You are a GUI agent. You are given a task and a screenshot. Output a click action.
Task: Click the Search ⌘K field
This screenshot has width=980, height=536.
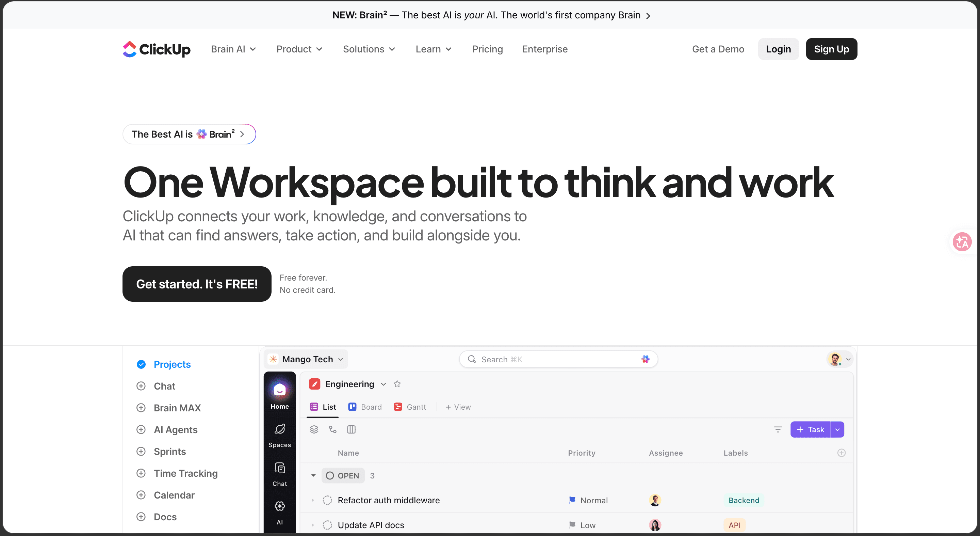558,359
